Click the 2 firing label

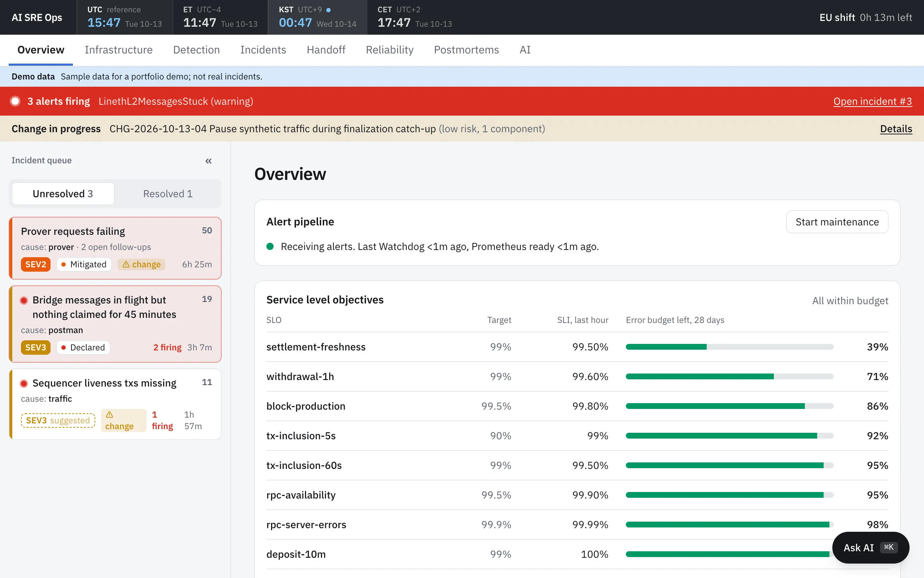point(167,348)
